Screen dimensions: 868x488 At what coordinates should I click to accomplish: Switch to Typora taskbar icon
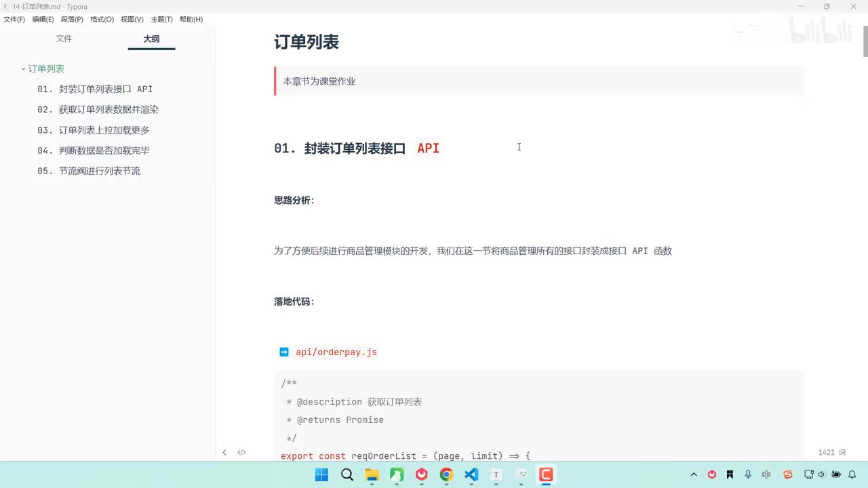click(x=496, y=474)
